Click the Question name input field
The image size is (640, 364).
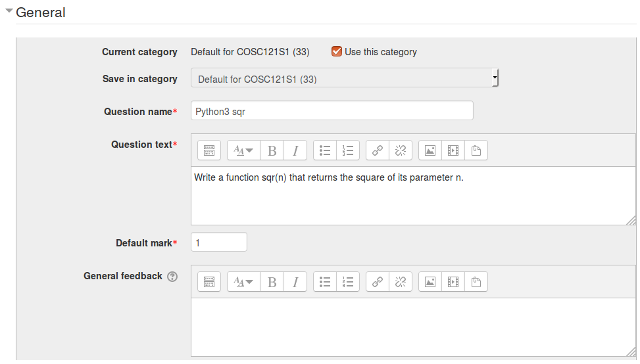(x=332, y=111)
